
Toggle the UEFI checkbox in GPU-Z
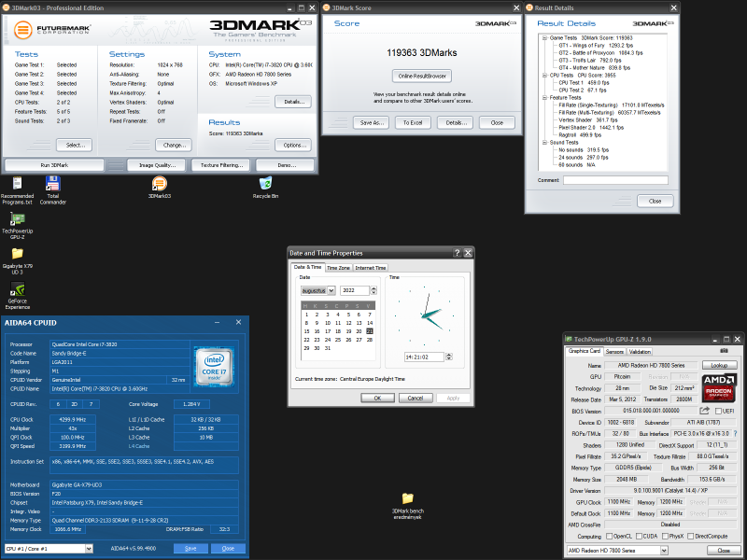pyautogui.click(x=718, y=411)
